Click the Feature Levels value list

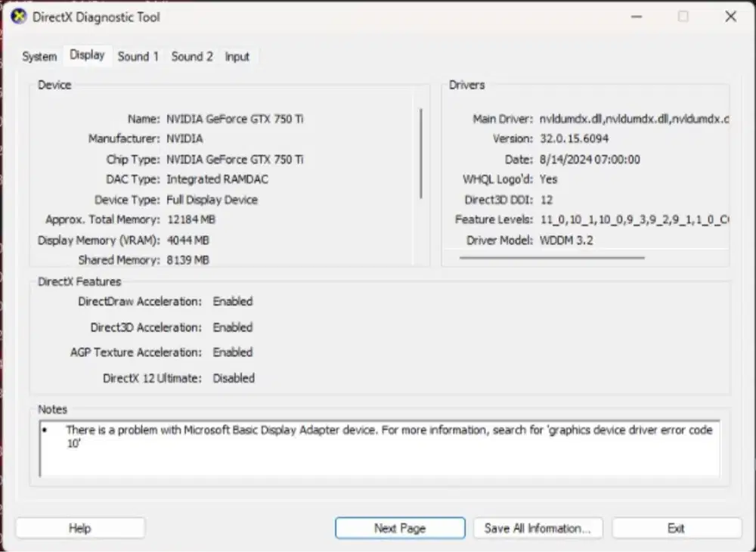(x=634, y=220)
